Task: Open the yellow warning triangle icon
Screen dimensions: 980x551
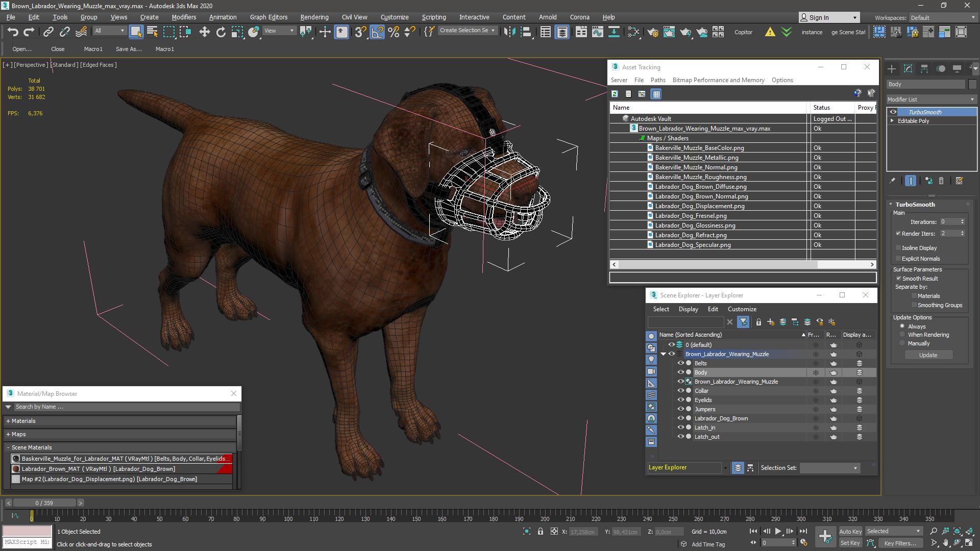Action: (x=770, y=32)
